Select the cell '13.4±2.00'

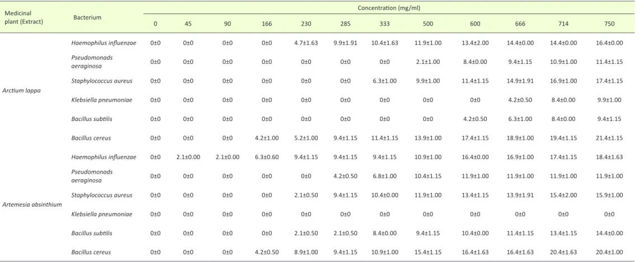pyautogui.click(x=475, y=43)
